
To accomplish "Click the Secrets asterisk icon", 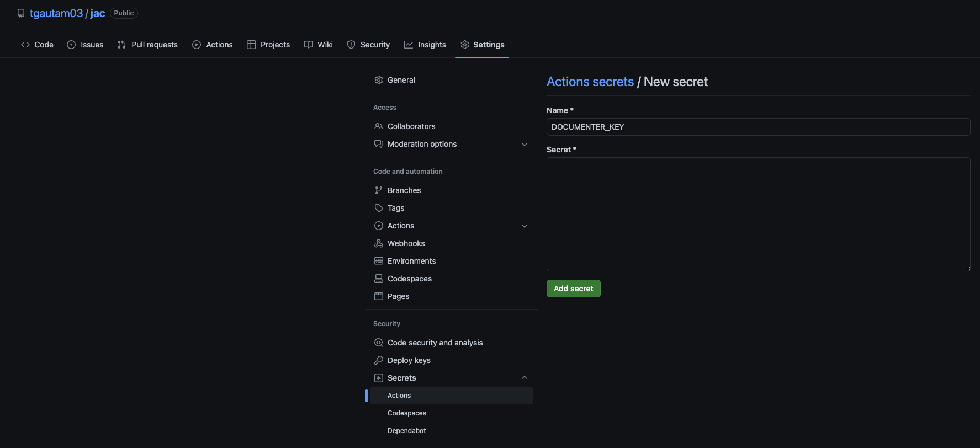I will coord(379,378).
